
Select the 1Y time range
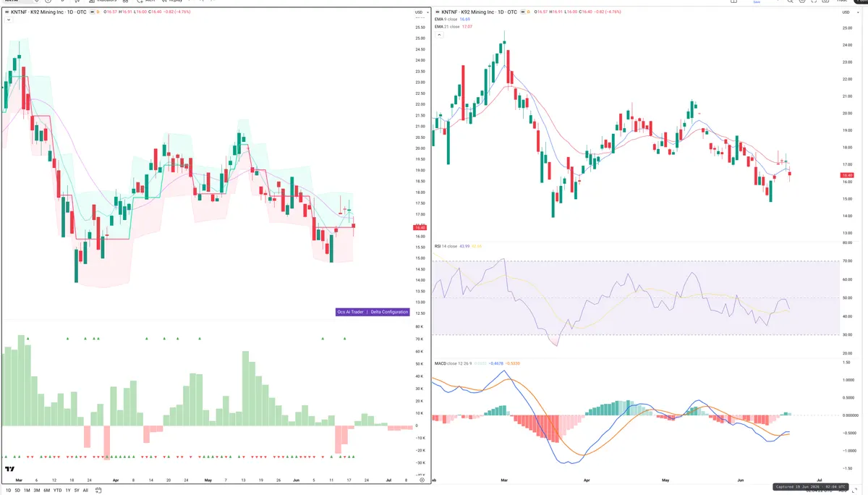tap(68, 490)
